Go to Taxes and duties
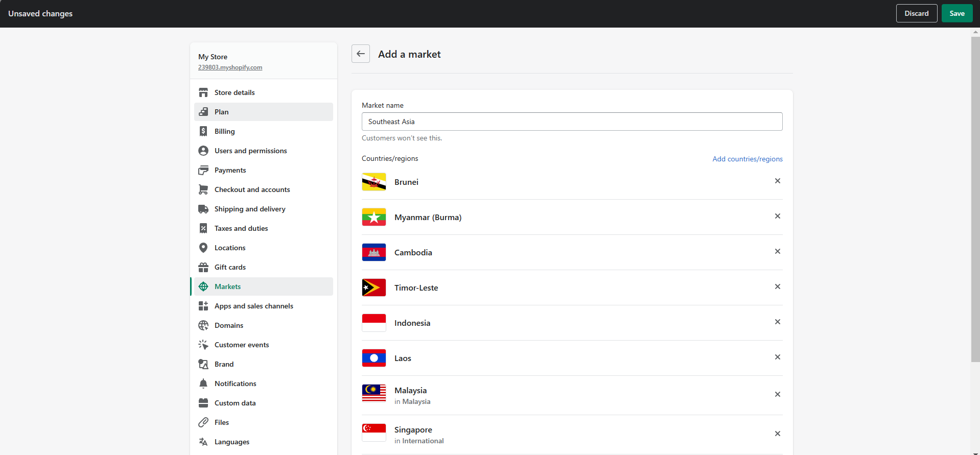Image resolution: width=980 pixels, height=455 pixels. pos(264,228)
